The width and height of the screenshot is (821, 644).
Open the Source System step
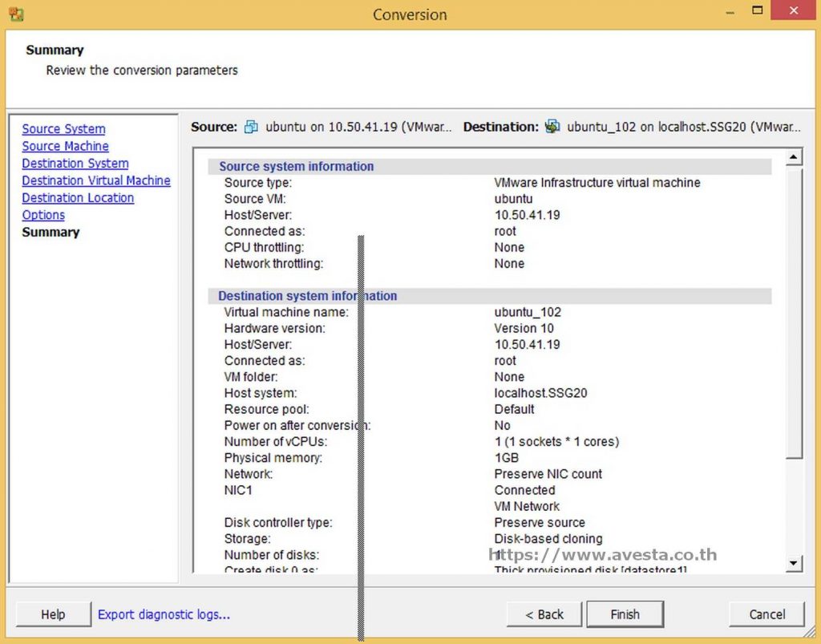pos(63,129)
